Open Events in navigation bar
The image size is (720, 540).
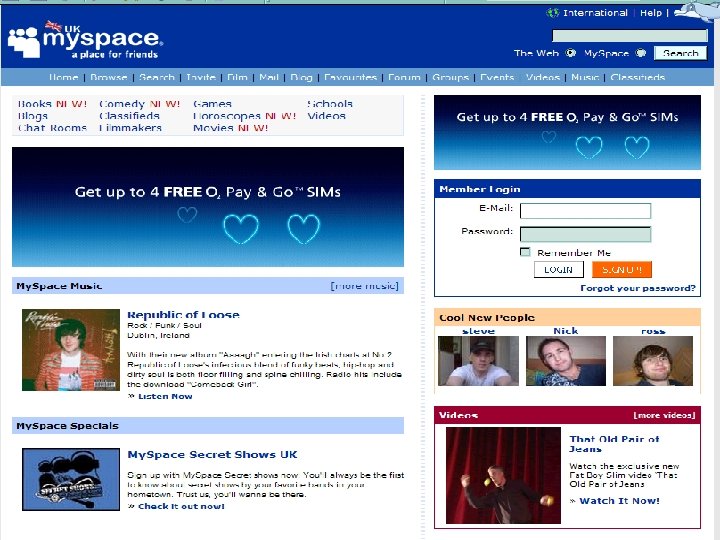pyautogui.click(x=497, y=77)
